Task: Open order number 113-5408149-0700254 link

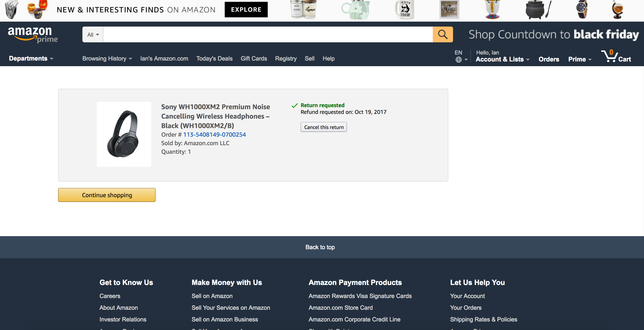Action: pos(215,135)
